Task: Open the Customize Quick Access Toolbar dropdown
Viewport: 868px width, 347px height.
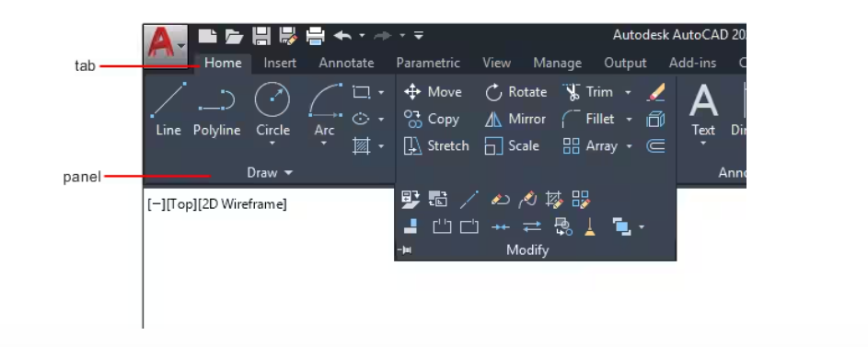Action: click(x=419, y=35)
